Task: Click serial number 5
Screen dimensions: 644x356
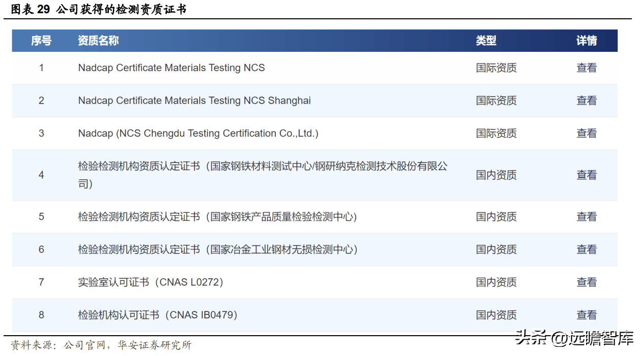Action: click(42, 216)
